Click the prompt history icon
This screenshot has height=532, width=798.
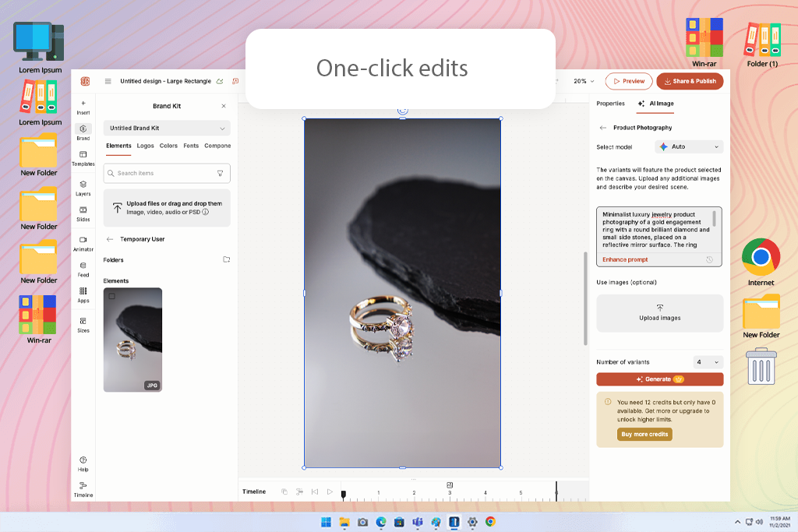coord(709,259)
